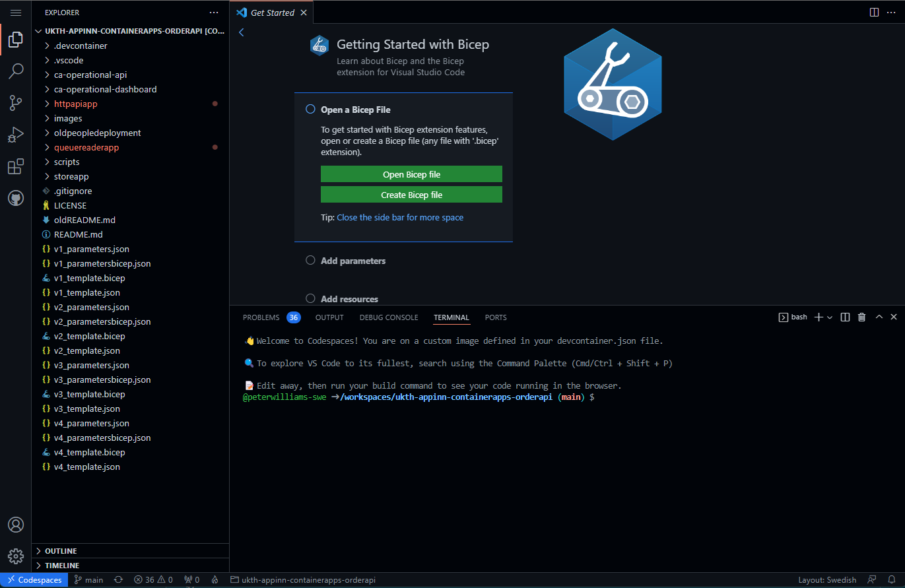905x588 pixels.
Task: Open the GitHub view in activity bar
Action: tap(16, 198)
